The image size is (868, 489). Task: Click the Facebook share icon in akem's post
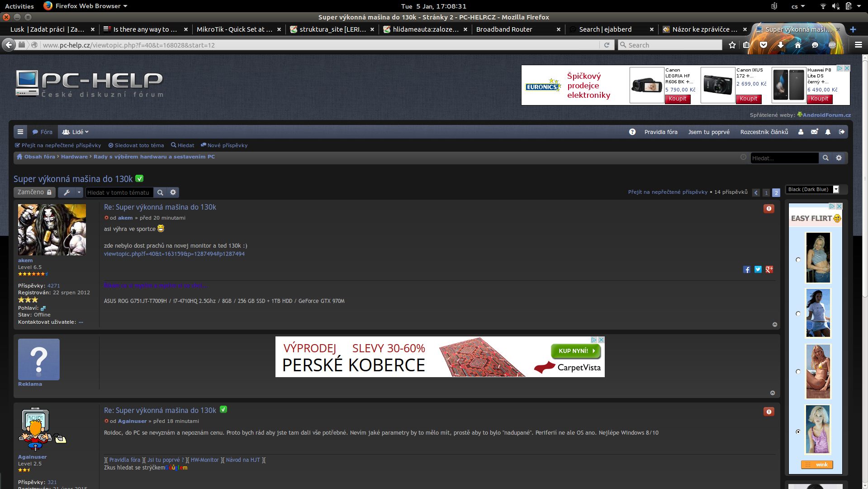747,269
